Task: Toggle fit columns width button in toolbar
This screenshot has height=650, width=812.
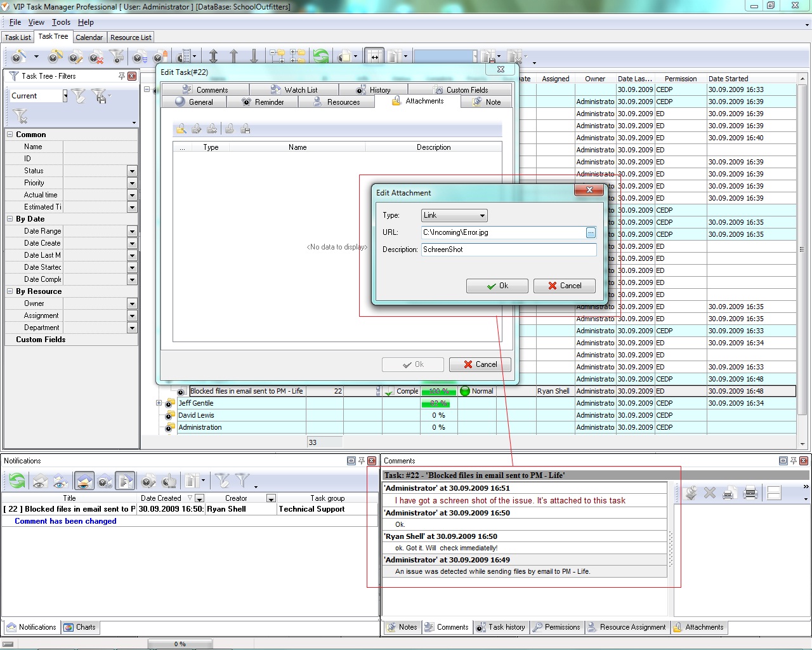Action: pyautogui.click(x=374, y=56)
